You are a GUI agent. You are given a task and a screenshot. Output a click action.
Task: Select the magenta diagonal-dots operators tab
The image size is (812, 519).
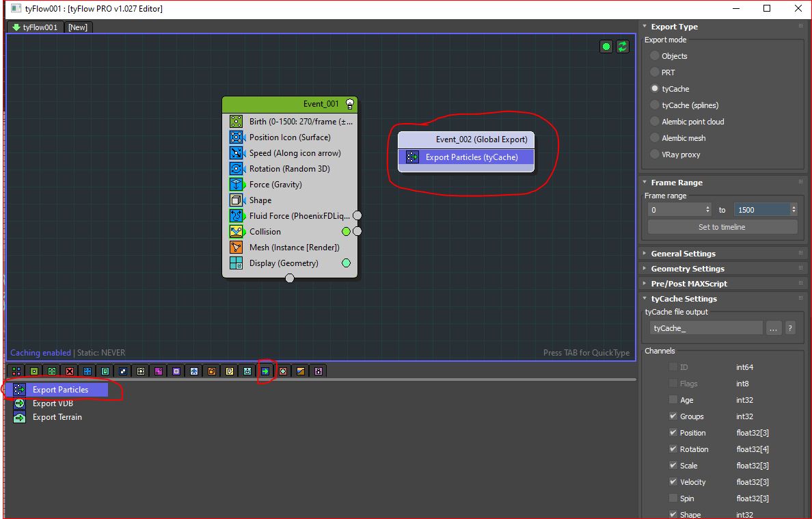(159, 371)
